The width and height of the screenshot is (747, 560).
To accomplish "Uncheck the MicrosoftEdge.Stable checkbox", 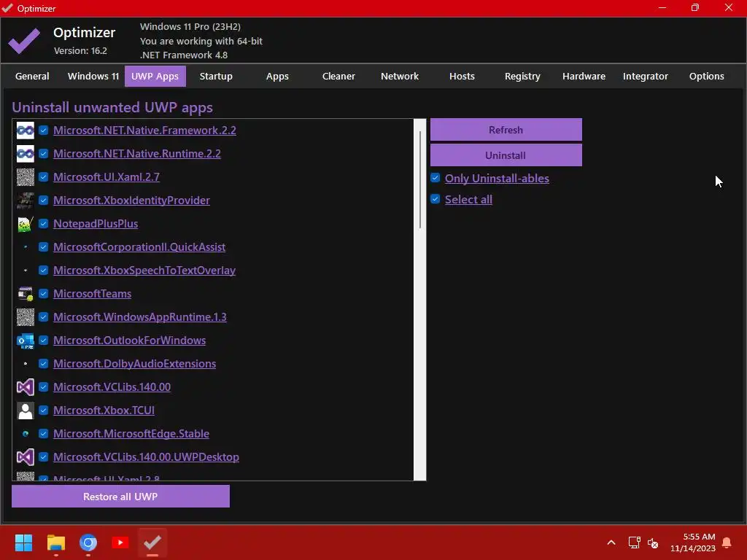I will (x=43, y=433).
